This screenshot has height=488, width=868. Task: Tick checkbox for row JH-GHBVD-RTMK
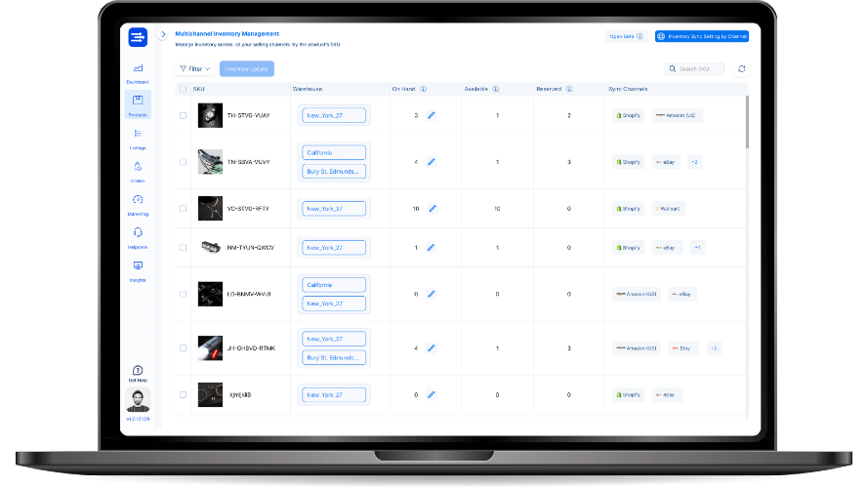(x=184, y=348)
